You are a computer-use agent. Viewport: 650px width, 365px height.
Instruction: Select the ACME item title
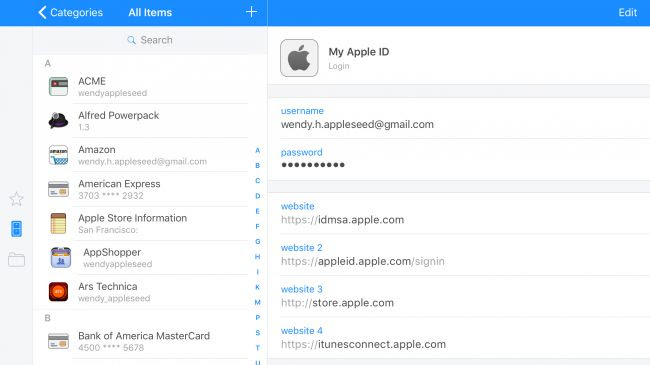tap(92, 81)
